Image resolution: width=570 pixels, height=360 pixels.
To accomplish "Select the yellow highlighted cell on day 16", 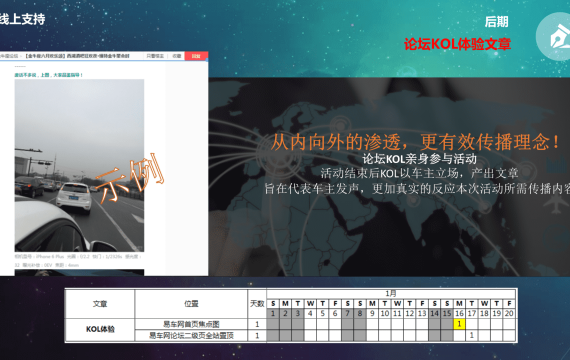I will [x=459, y=324].
